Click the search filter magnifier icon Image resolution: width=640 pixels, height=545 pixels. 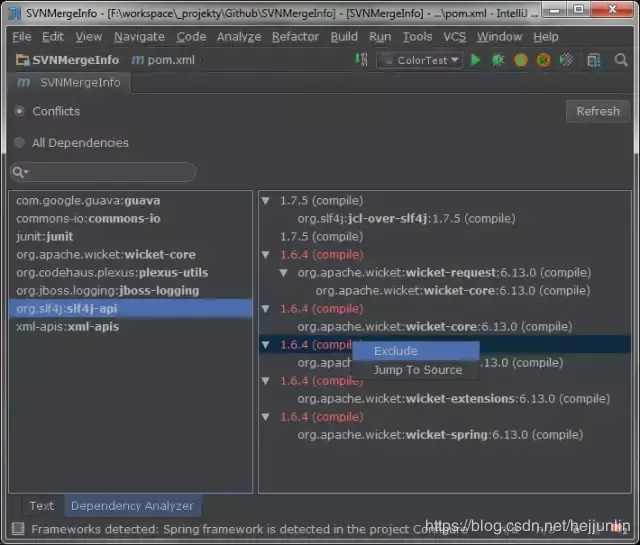pyautogui.click(x=19, y=172)
